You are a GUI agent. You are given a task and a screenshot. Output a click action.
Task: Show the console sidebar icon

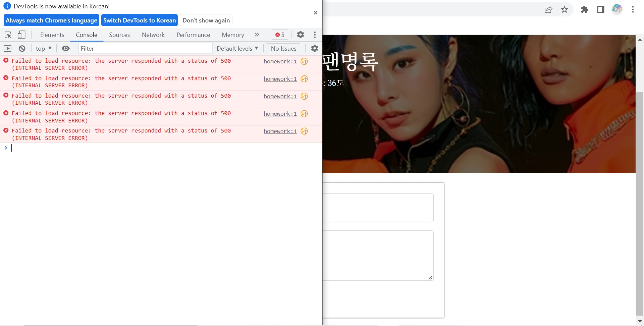click(7, 49)
